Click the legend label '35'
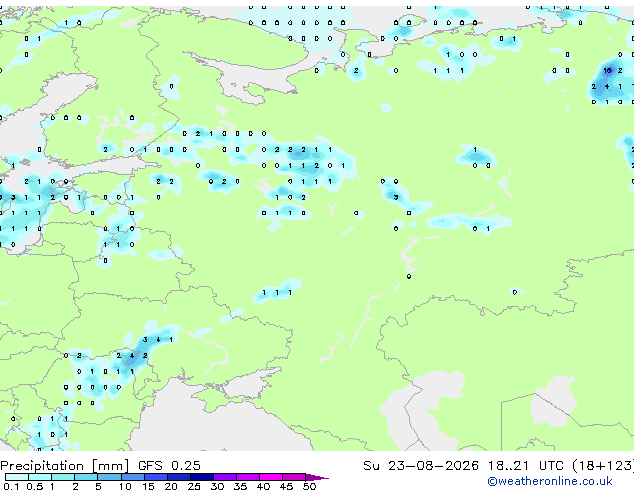 (x=240, y=486)
